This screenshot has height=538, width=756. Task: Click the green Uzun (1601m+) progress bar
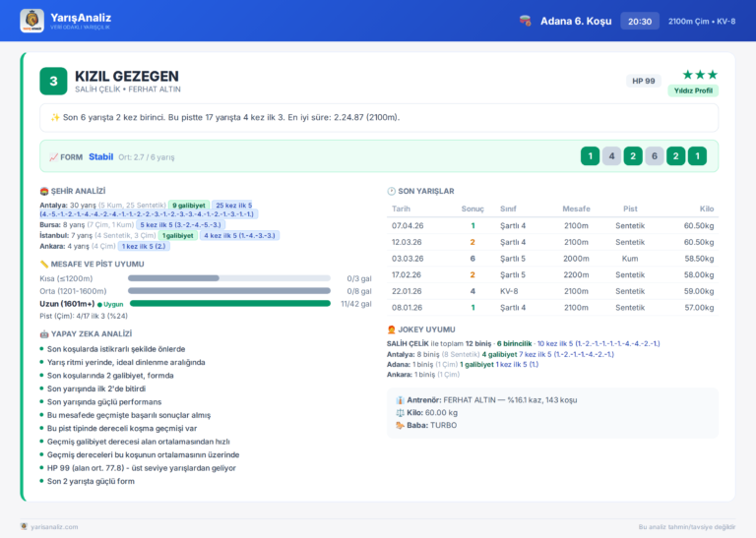[230, 304]
